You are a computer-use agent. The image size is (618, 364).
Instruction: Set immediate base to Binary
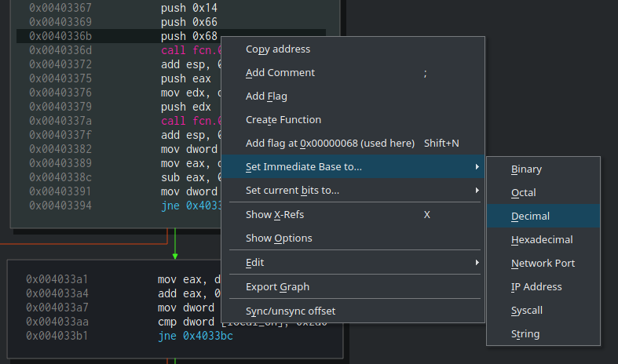coord(526,169)
